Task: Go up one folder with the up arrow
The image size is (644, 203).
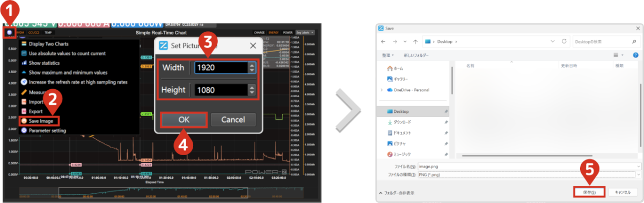Action: (x=416, y=41)
